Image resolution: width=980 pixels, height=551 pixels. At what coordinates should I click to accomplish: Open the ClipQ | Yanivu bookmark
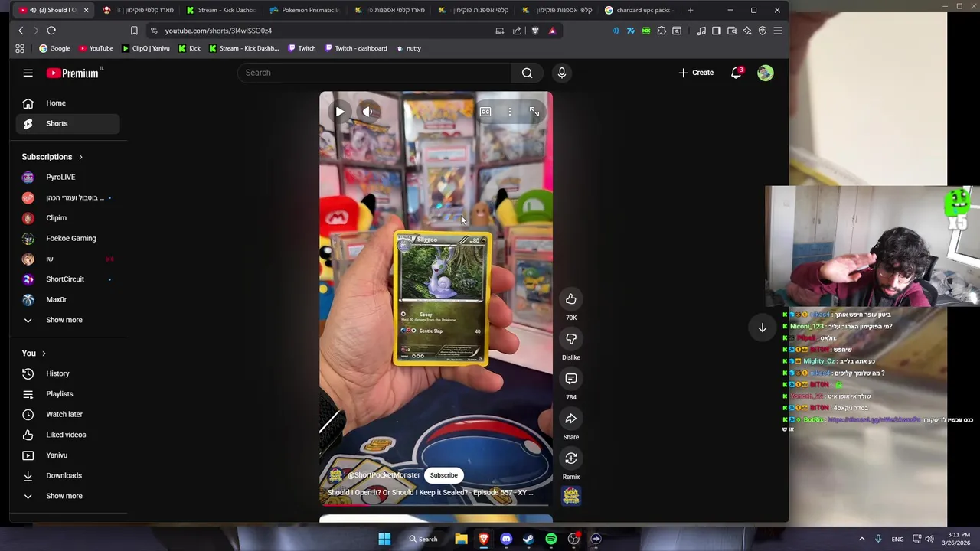(x=146, y=48)
